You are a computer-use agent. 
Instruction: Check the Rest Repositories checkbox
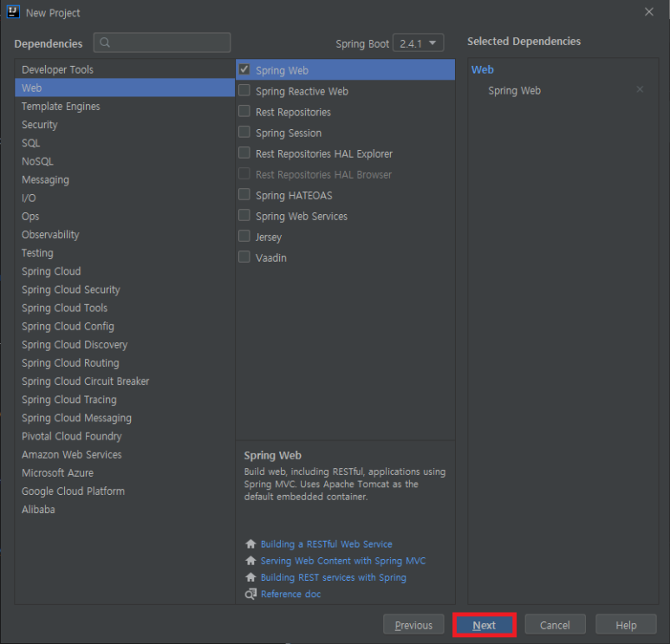(244, 111)
